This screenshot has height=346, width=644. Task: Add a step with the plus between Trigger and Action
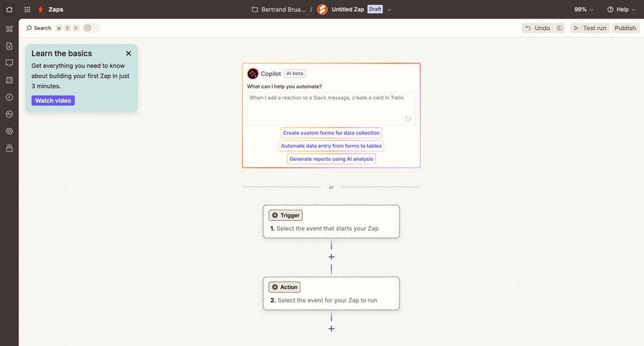coord(331,257)
